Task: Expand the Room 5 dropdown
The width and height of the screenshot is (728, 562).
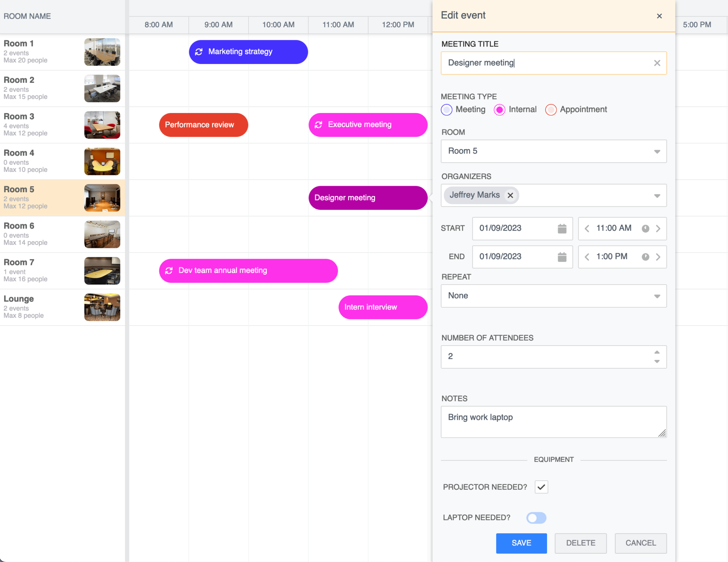Action: tap(553, 151)
